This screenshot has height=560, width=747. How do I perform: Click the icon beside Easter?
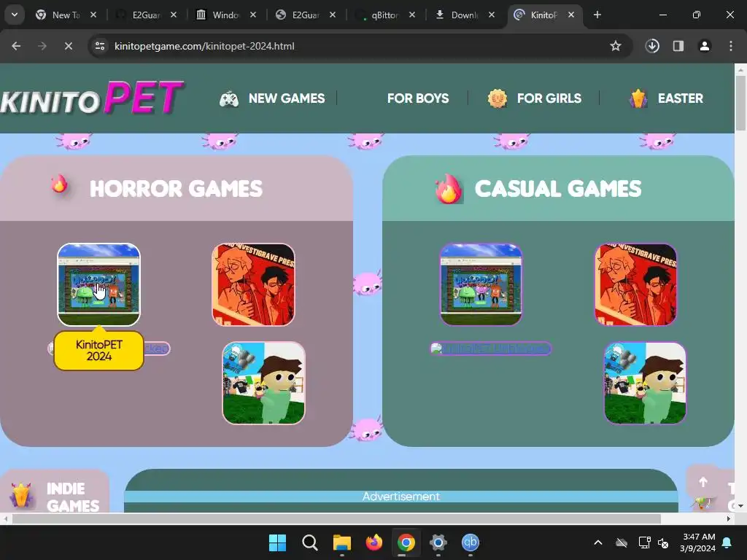(638, 98)
